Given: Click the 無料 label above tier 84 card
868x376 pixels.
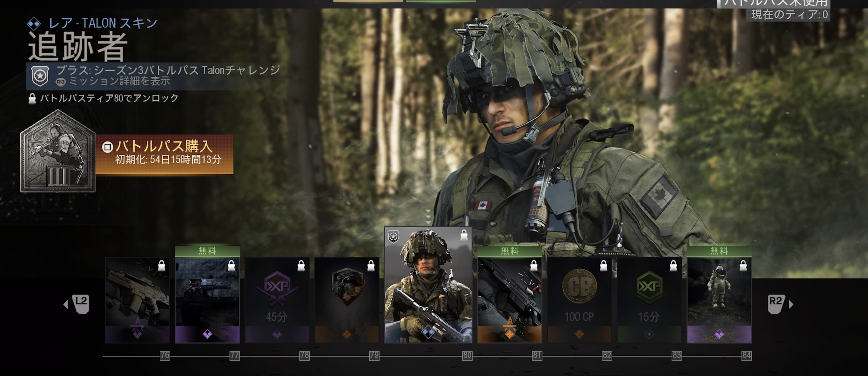Looking at the screenshot, I should coord(719,251).
